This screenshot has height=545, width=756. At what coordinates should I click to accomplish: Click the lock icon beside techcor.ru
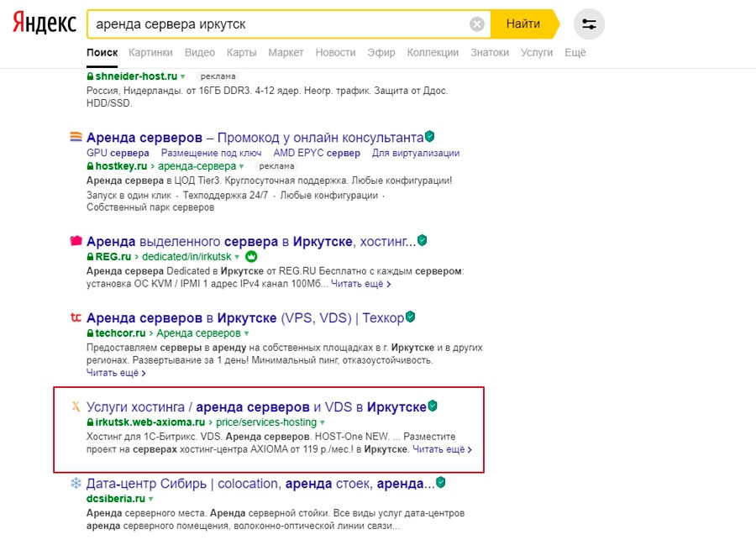coord(90,333)
